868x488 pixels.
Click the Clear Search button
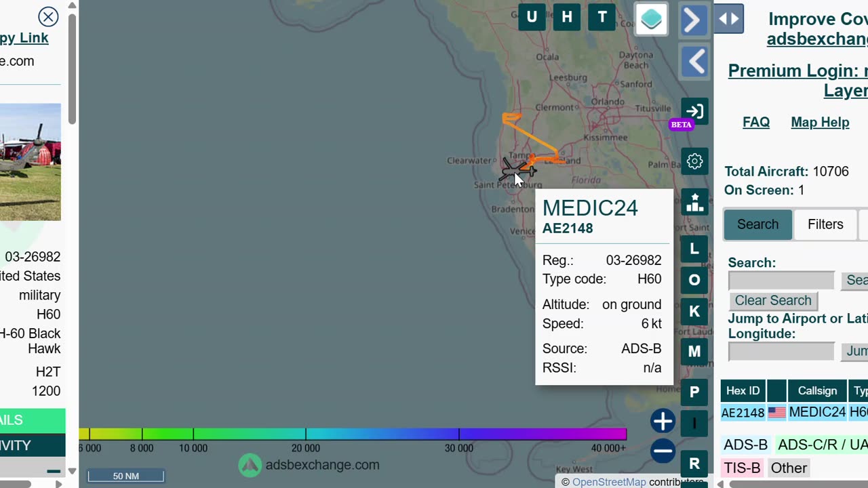coord(773,300)
